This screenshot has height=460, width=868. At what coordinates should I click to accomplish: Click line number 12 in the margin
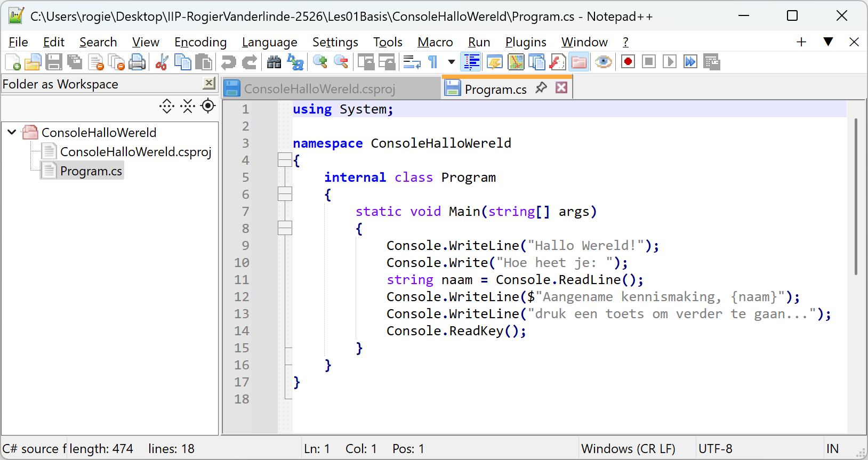pos(242,296)
